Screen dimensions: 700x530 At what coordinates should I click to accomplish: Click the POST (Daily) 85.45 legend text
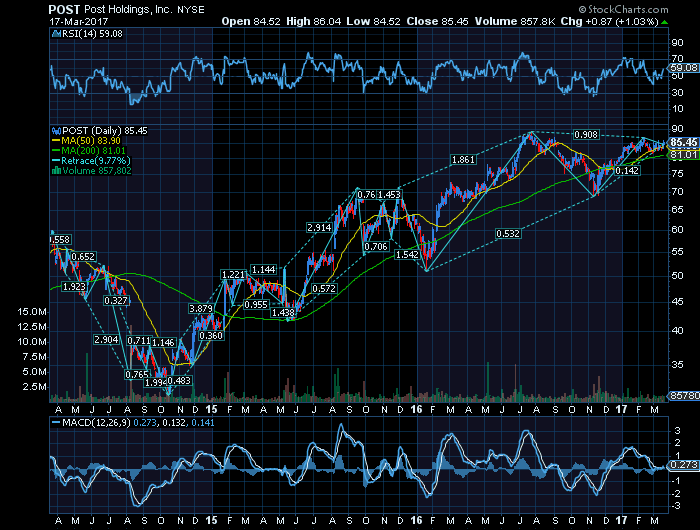click(105, 131)
